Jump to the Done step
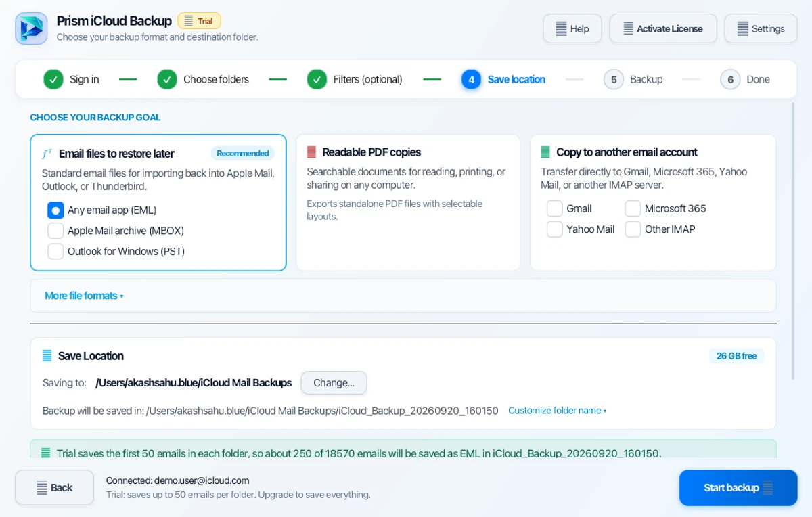This screenshot has width=812, height=517. tap(745, 79)
